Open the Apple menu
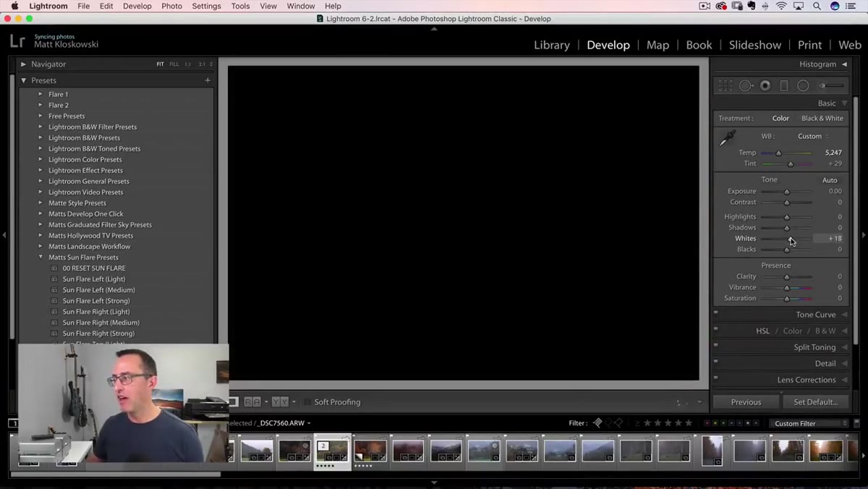The height and width of the screenshot is (489, 868). point(14,6)
